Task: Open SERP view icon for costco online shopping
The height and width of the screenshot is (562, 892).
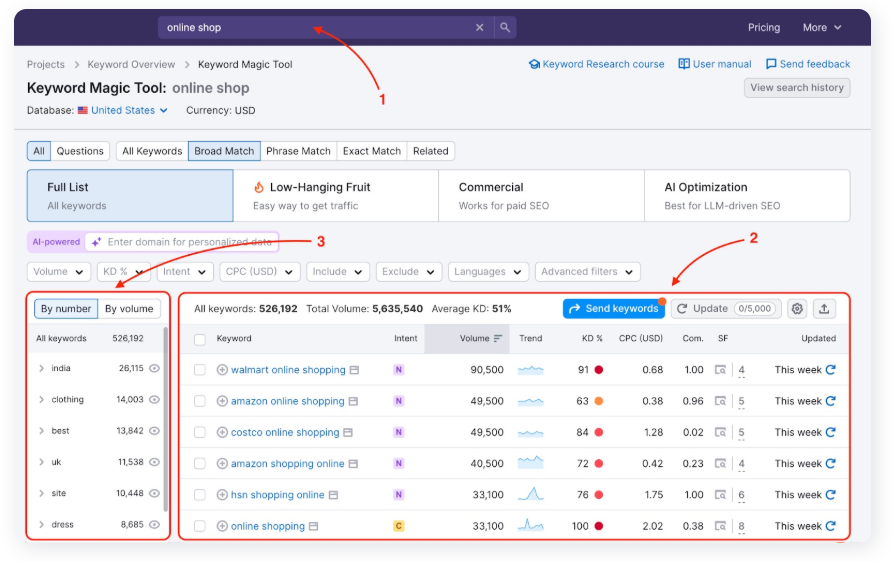Action: coord(720,433)
